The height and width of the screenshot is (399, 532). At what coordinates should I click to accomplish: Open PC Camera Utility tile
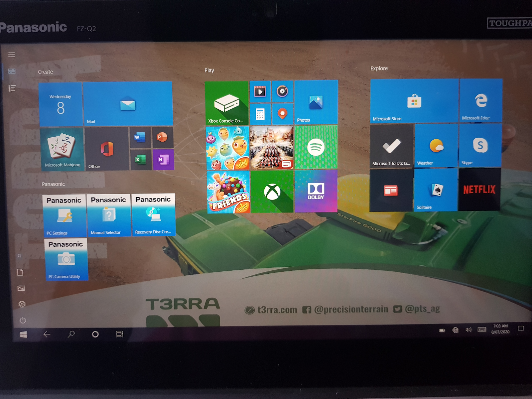66,259
